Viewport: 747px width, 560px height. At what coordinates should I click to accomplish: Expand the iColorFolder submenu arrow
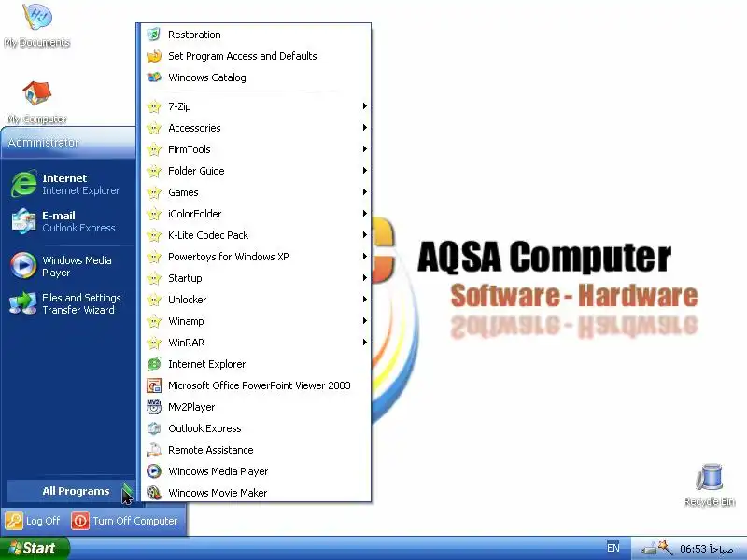[364, 214]
